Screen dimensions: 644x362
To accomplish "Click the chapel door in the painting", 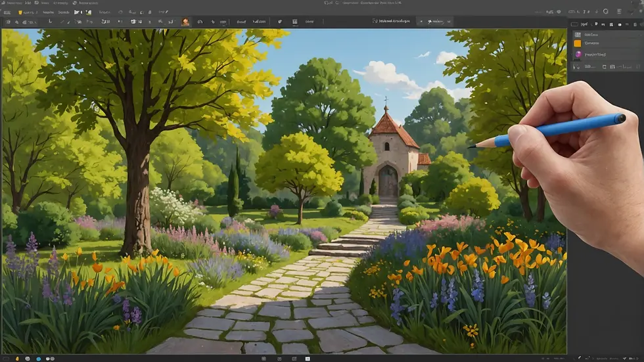I will point(388,182).
